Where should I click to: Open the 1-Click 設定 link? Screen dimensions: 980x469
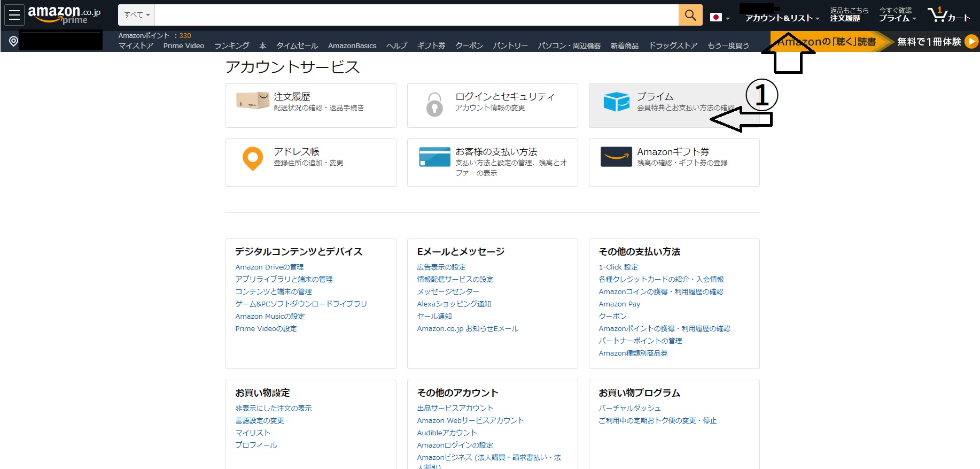point(618,267)
